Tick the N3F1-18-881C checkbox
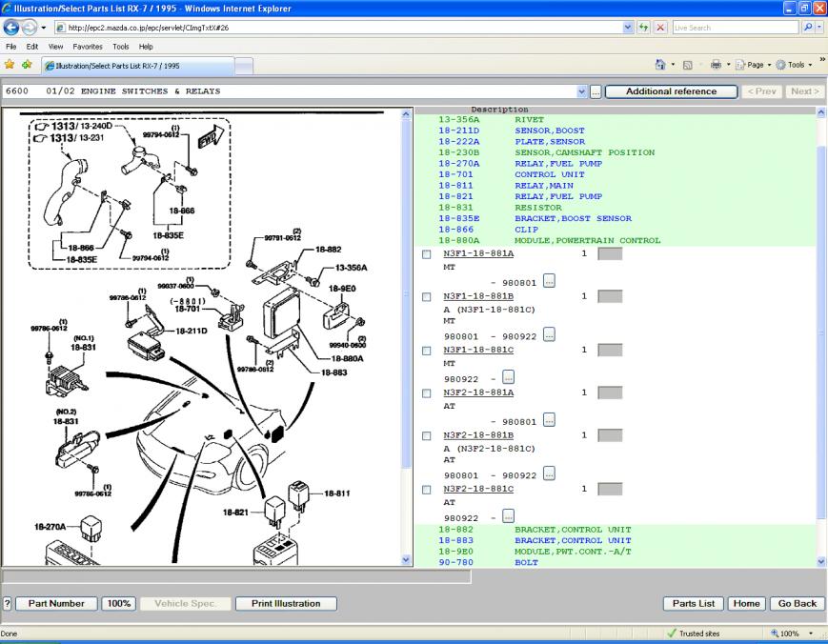The height and width of the screenshot is (644, 828). [426, 351]
